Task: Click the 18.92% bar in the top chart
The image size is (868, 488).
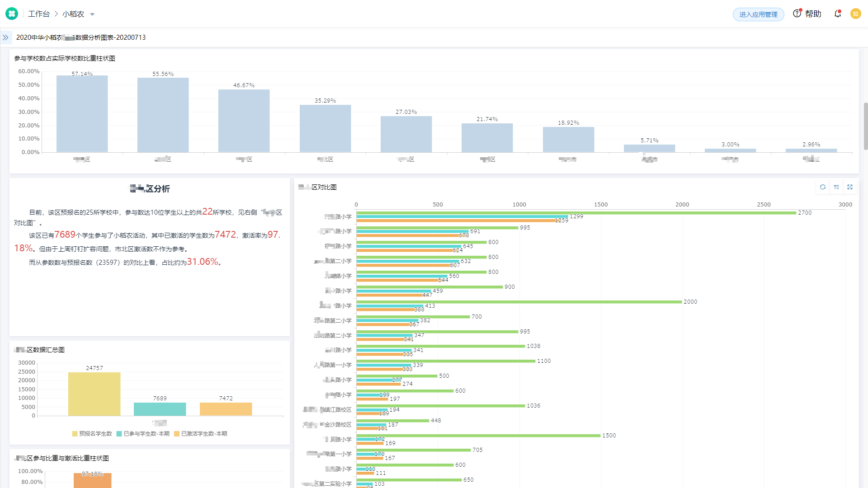Action: pyautogui.click(x=568, y=140)
